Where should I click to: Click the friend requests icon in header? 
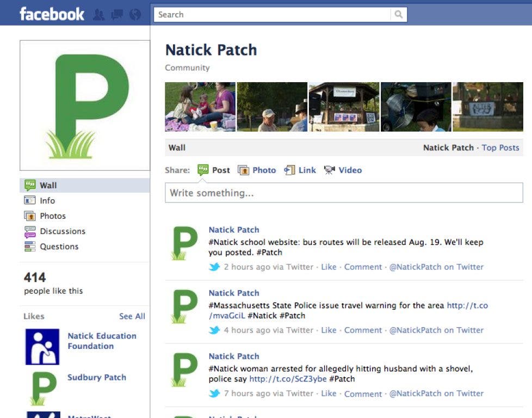(x=98, y=14)
